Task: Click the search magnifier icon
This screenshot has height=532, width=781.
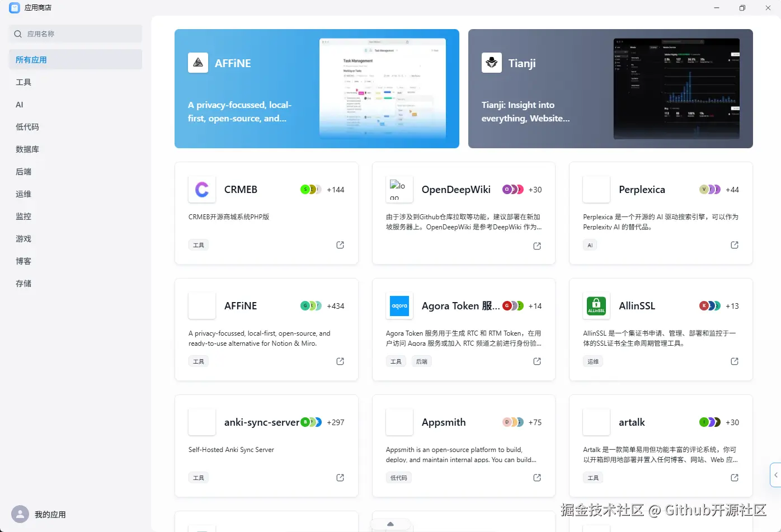Action: click(x=18, y=34)
